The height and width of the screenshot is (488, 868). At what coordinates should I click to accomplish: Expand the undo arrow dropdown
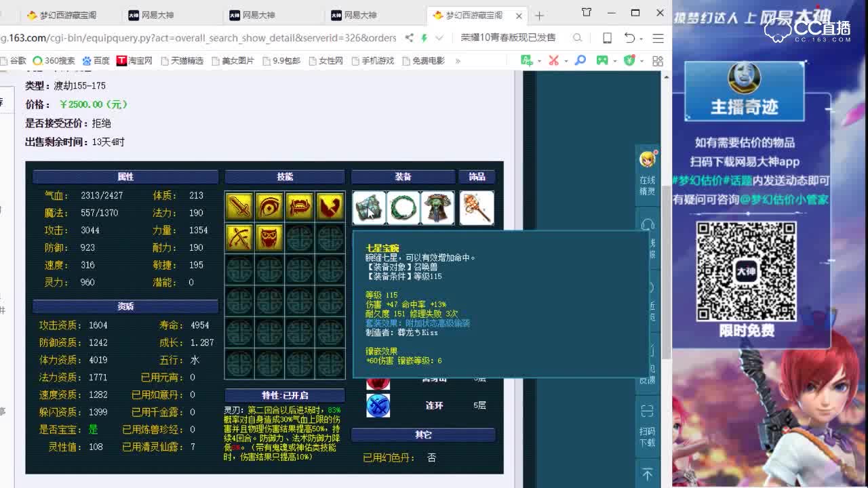coord(641,38)
